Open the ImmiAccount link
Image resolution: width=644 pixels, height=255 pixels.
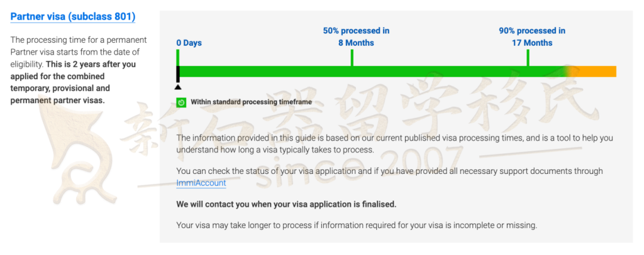[202, 183]
